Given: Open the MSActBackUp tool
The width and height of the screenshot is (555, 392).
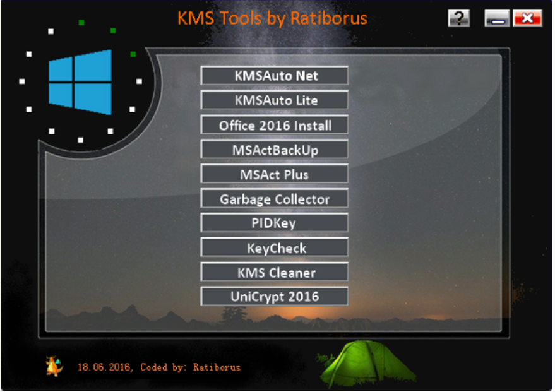Looking at the screenshot, I should (x=275, y=150).
